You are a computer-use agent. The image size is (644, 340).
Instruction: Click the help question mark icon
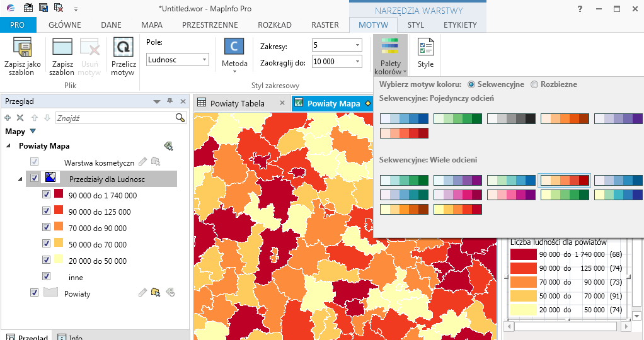580,9
